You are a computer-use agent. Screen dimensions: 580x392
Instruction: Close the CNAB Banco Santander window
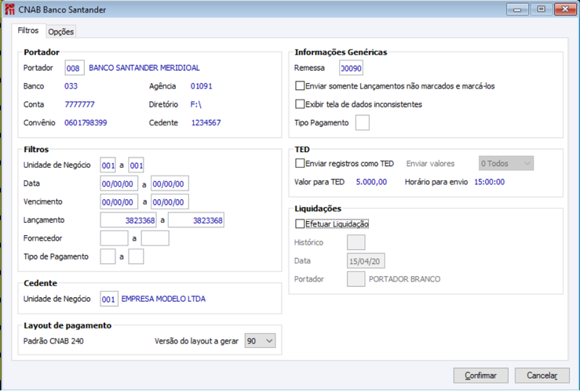coord(564,9)
